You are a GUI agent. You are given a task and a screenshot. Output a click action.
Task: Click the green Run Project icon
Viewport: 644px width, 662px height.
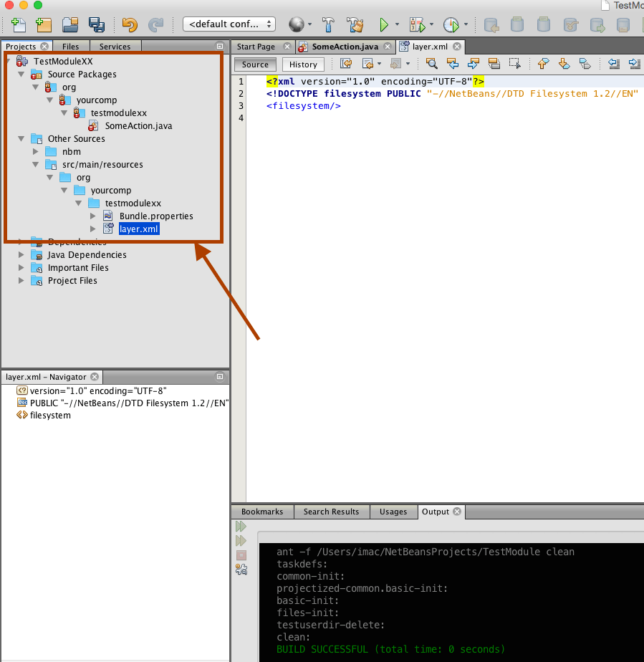pos(384,25)
